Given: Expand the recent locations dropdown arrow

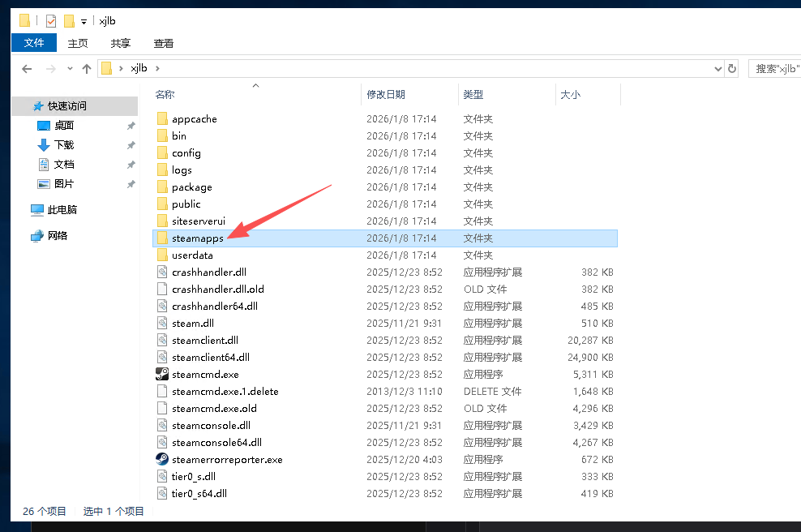Looking at the screenshot, I should point(70,69).
